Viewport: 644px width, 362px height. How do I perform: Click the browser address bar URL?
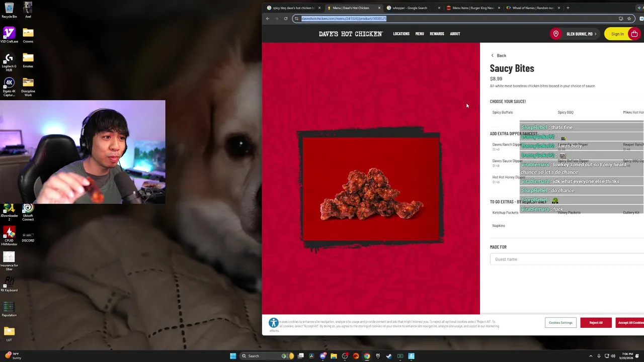344,19
